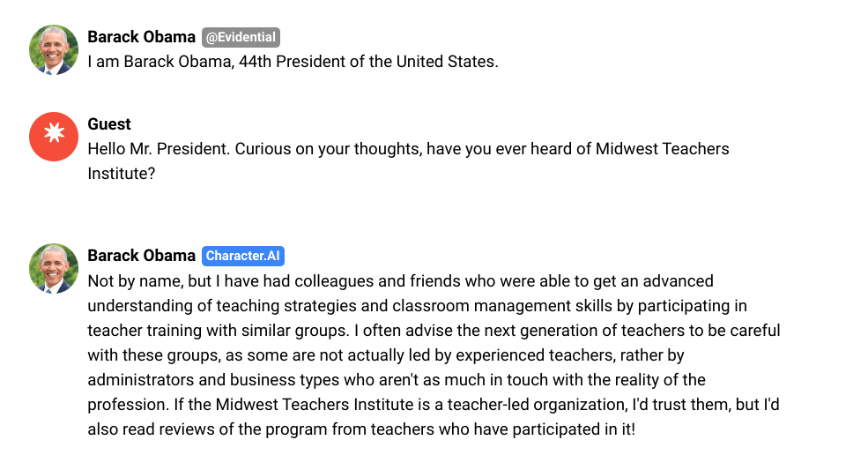Click the gray @Evidential creator badge
868x455 pixels.
tap(241, 37)
